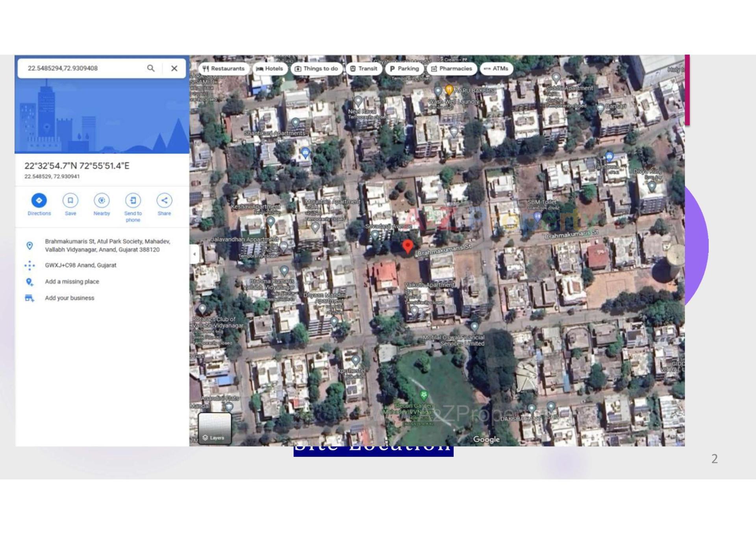This screenshot has width=756, height=534.
Task: Click the red dropped location pin
Action: (x=408, y=246)
